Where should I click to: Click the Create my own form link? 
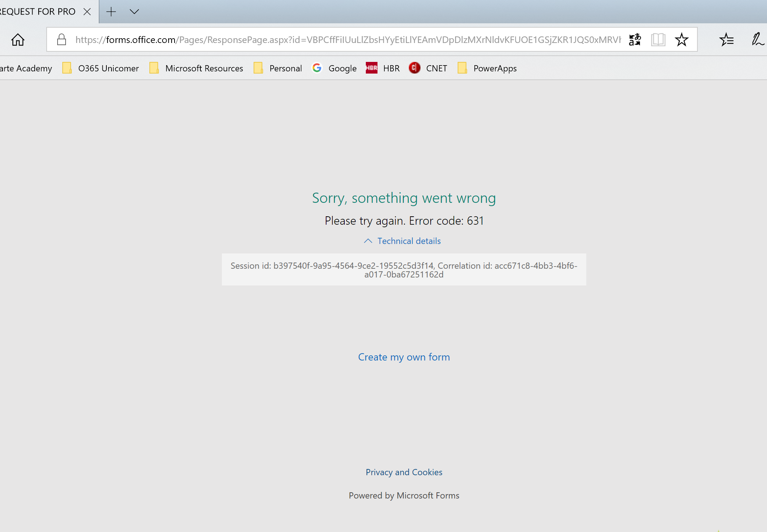coord(404,357)
